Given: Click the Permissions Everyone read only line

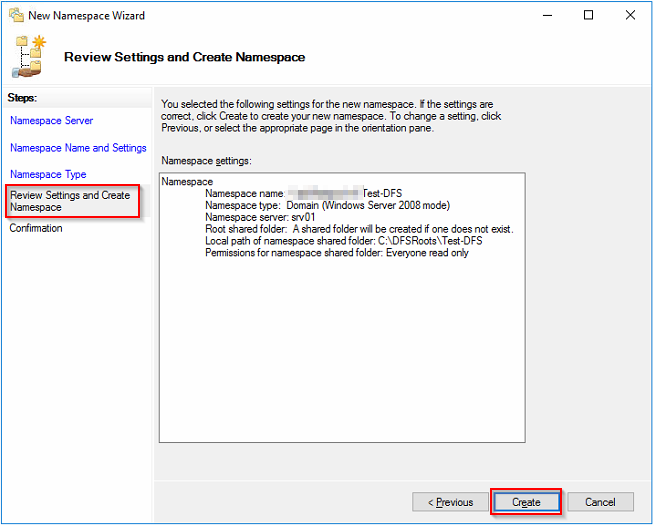Looking at the screenshot, I should click(x=336, y=253).
